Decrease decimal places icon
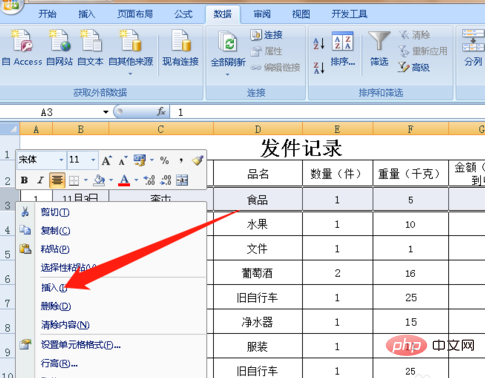 [166, 180]
